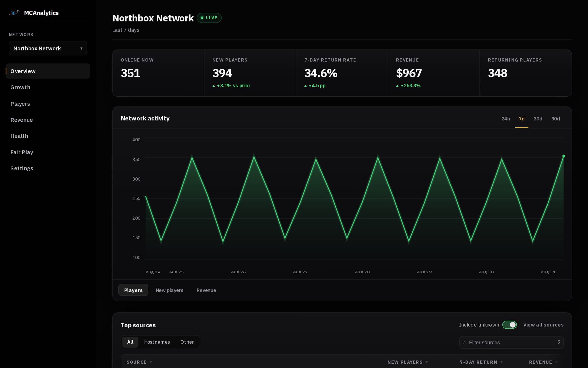
Task: Switch chart range to 24h
Action: [506, 119]
